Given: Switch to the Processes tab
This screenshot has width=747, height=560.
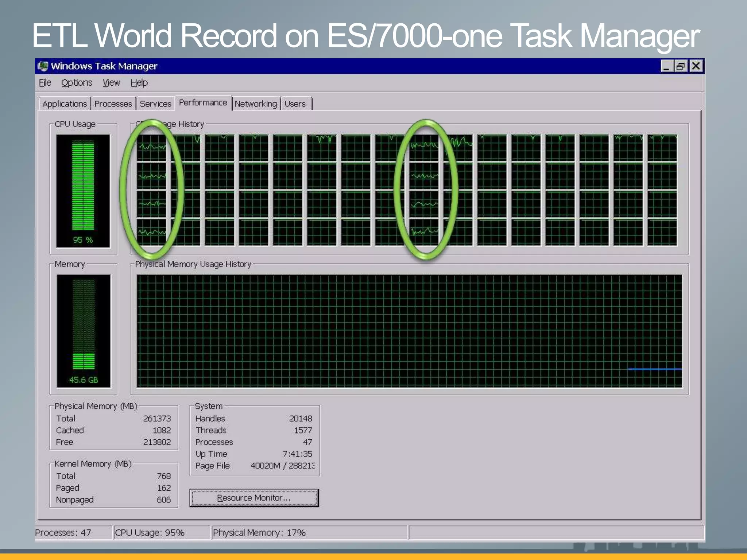Looking at the screenshot, I should coord(113,104).
